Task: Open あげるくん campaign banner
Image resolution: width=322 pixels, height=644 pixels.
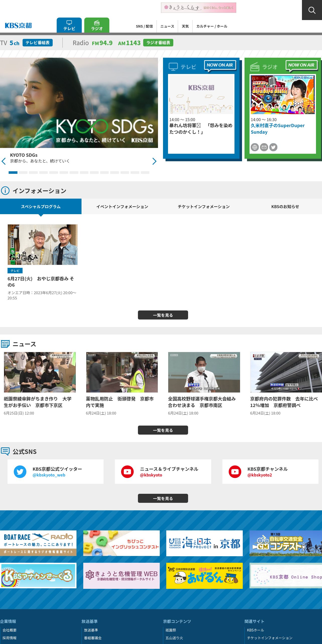Action: point(204,576)
